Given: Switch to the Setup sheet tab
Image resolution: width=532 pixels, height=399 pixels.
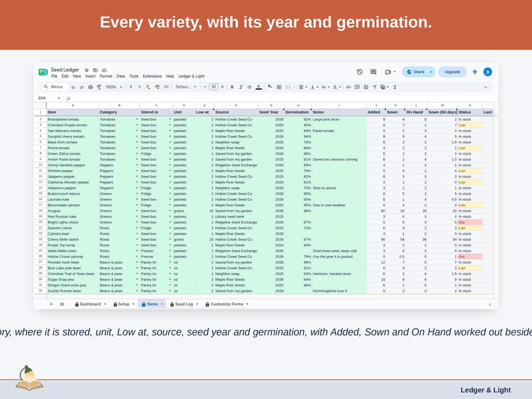Looking at the screenshot, I should pos(124,304).
